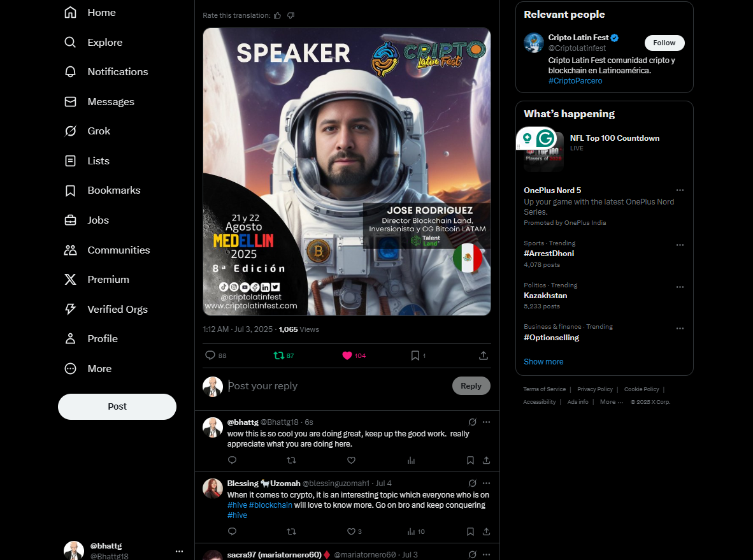Open the More menu in sidebar
This screenshot has height=560, width=753.
click(x=87, y=369)
